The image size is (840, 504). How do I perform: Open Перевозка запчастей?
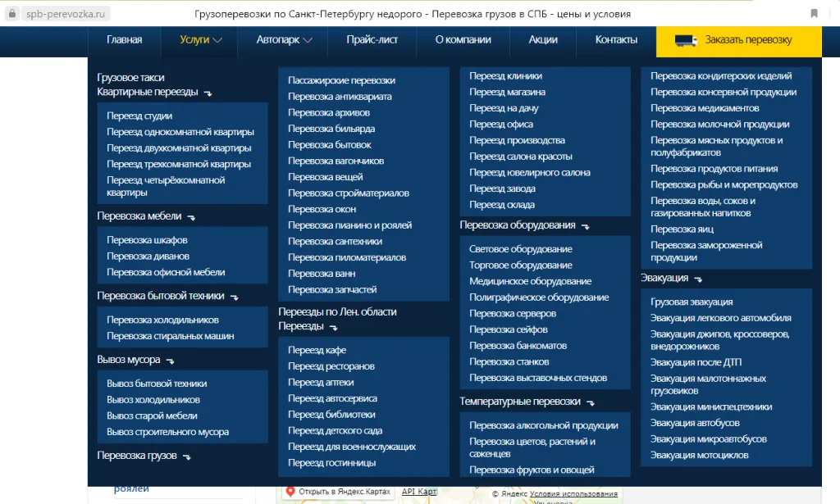point(332,289)
